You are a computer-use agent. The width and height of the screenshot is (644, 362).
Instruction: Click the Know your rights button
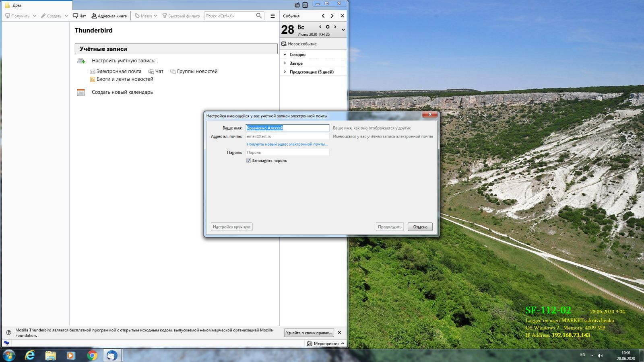pos(309,333)
